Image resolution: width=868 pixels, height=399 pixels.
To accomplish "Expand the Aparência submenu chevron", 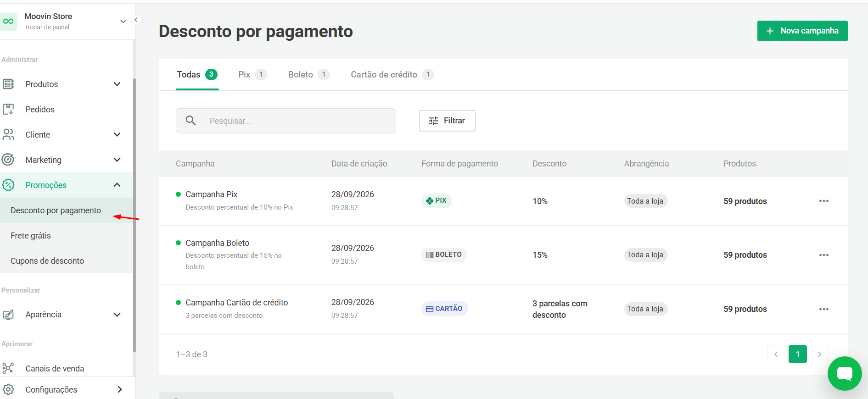I will point(117,315).
